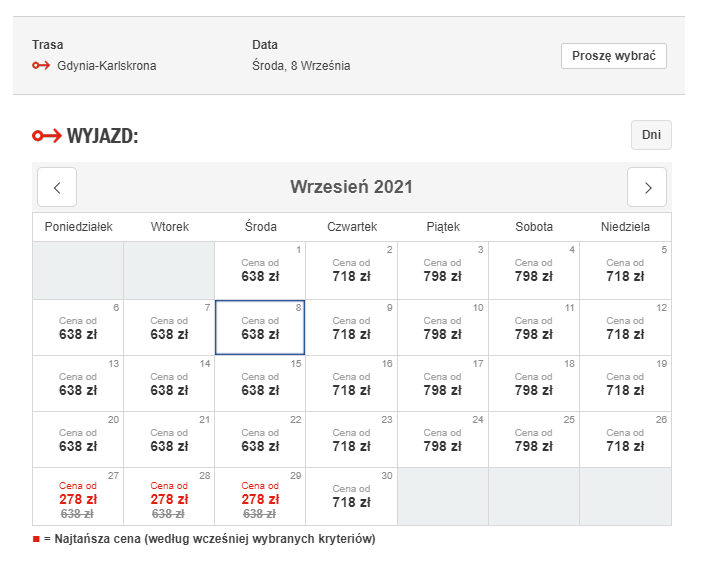Go to next month arrow
Viewport: 720px width, 583px height.
coord(647,187)
